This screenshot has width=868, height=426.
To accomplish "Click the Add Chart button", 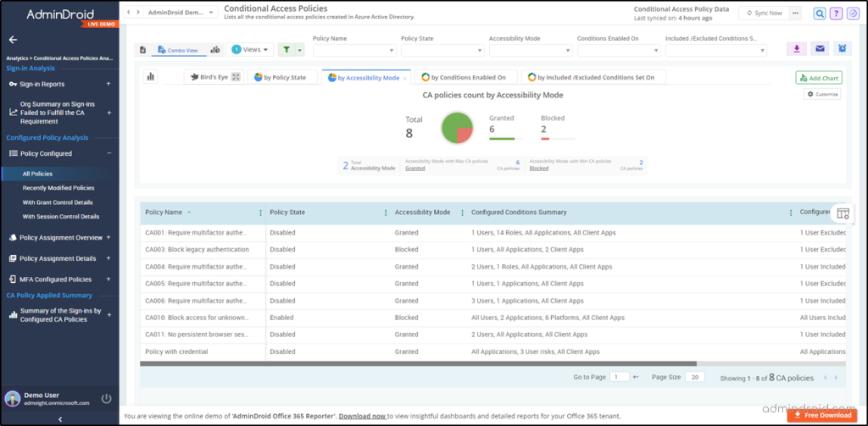I will click(x=820, y=78).
